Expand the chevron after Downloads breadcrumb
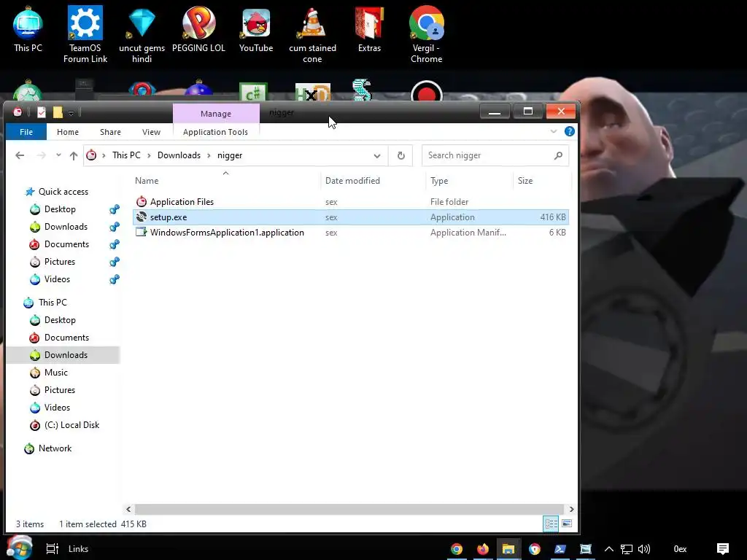The image size is (747, 560). point(209,155)
